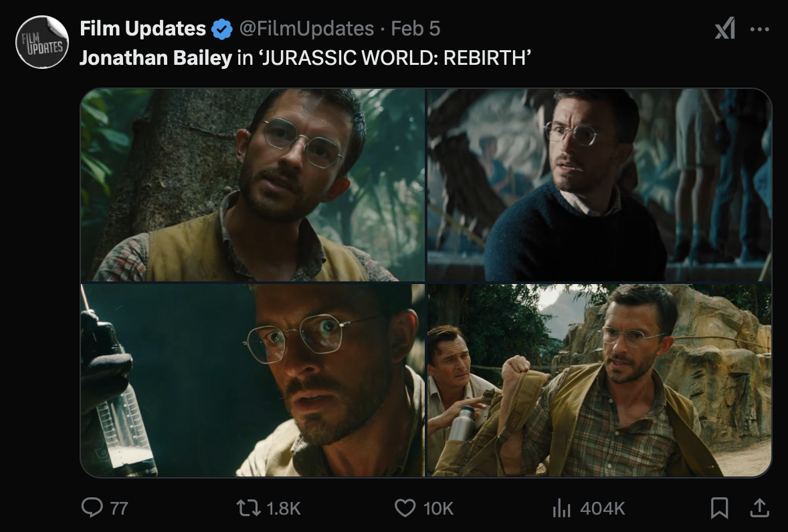
Task: View post analytics bar chart icon
Action: (561, 509)
